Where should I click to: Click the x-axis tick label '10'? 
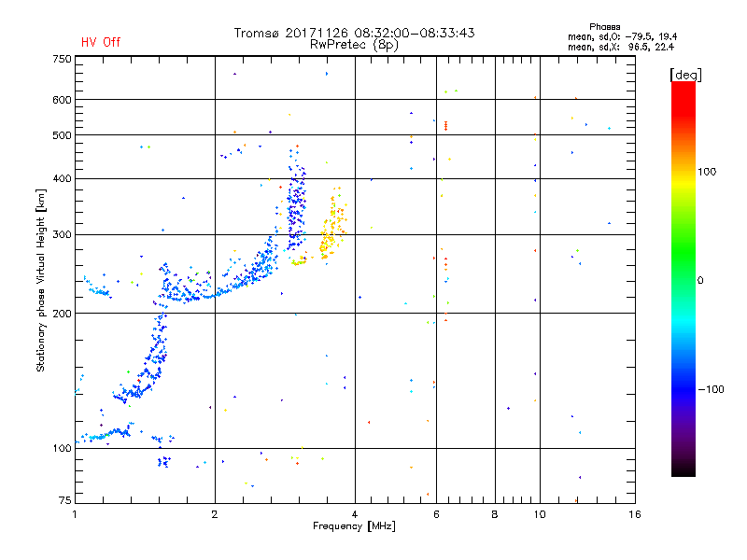pos(540,514)
